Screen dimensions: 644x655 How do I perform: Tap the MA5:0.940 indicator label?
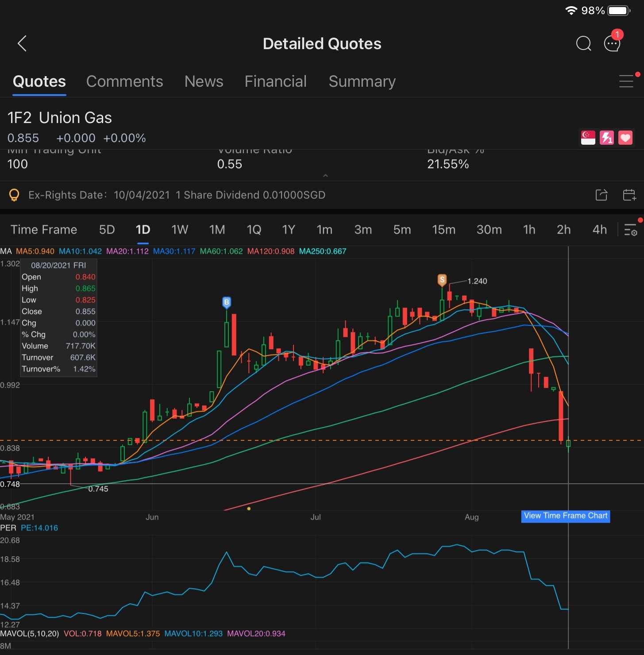coord(35,251)
